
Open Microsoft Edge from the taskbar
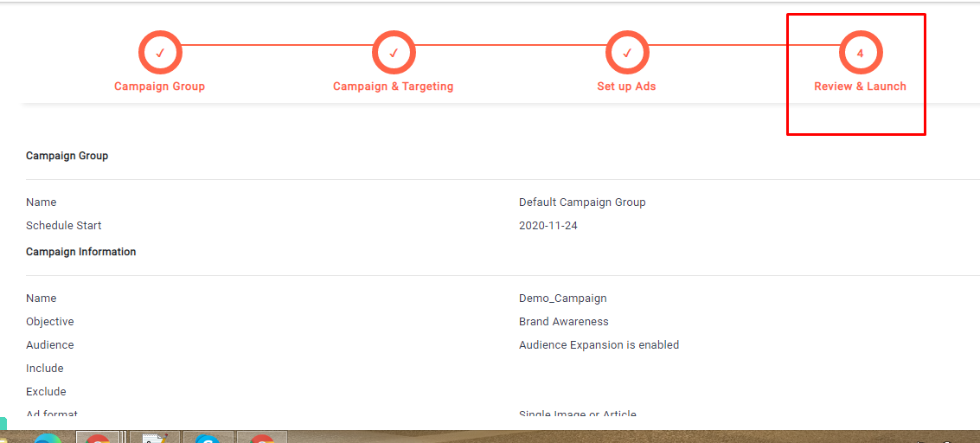click(45, 439)
